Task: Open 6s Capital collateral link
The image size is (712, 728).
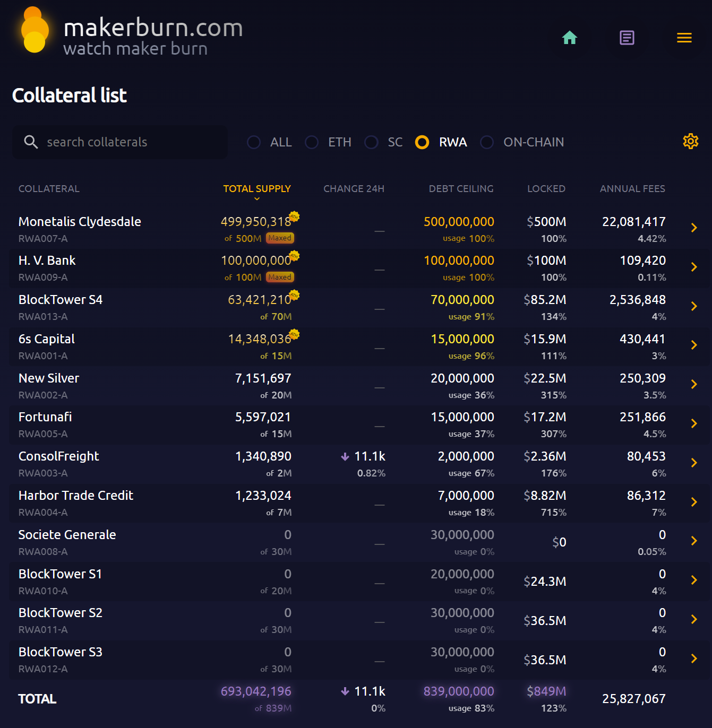Action: coord(47,339)
